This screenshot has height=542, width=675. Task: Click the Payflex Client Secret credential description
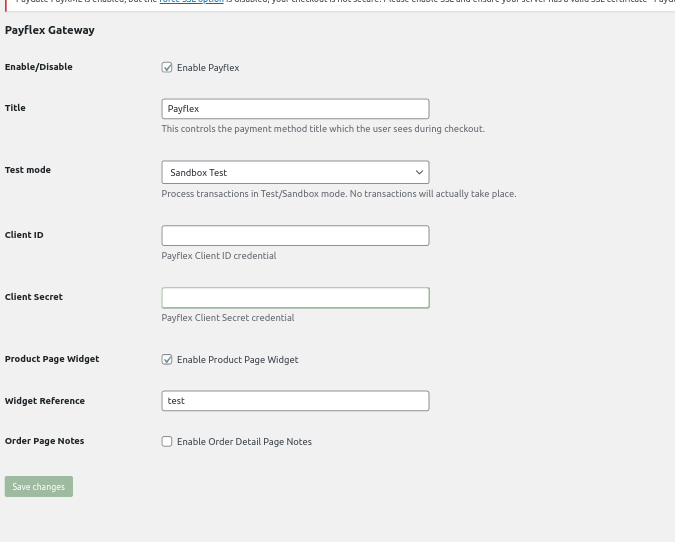(228, 318)
